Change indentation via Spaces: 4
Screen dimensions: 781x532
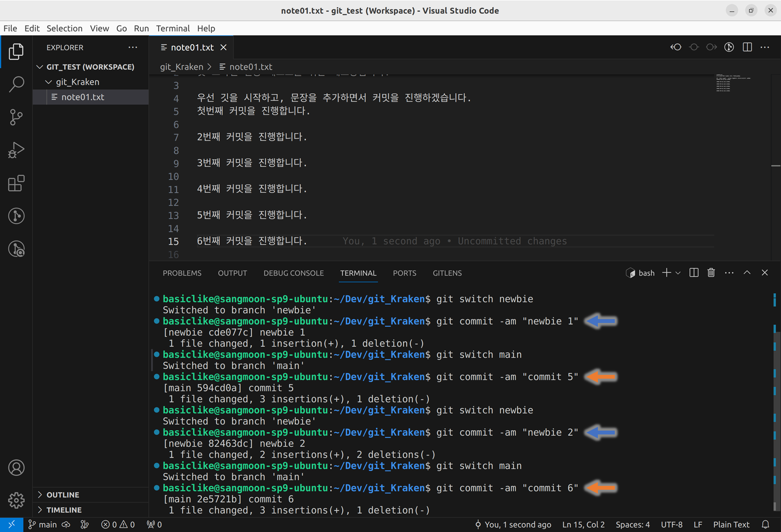pyautogui.click(x=632, y=525)
